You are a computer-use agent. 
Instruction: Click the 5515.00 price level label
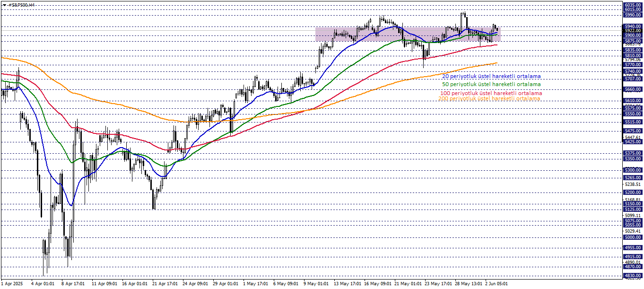(x=633, y=122)
